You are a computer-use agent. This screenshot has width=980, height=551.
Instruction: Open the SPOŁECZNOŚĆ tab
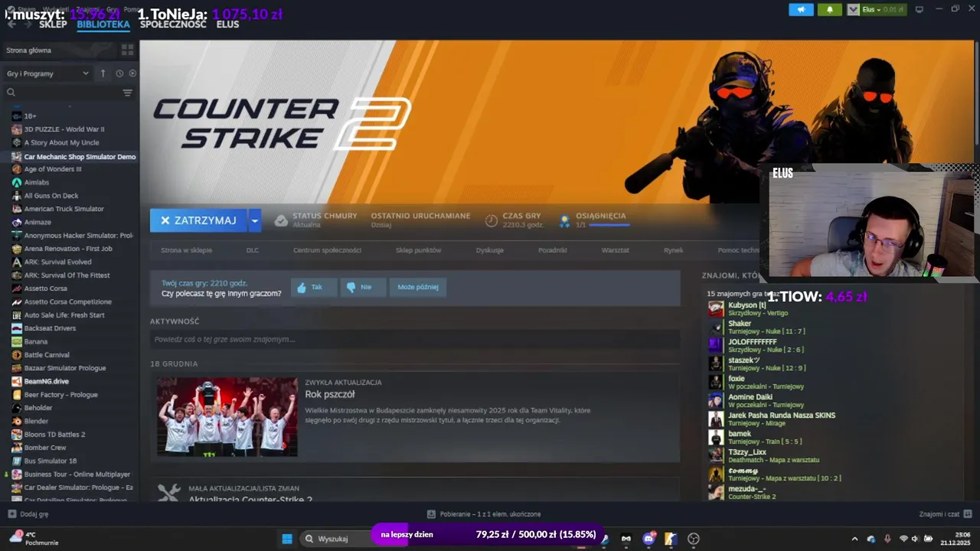point(173,24)
